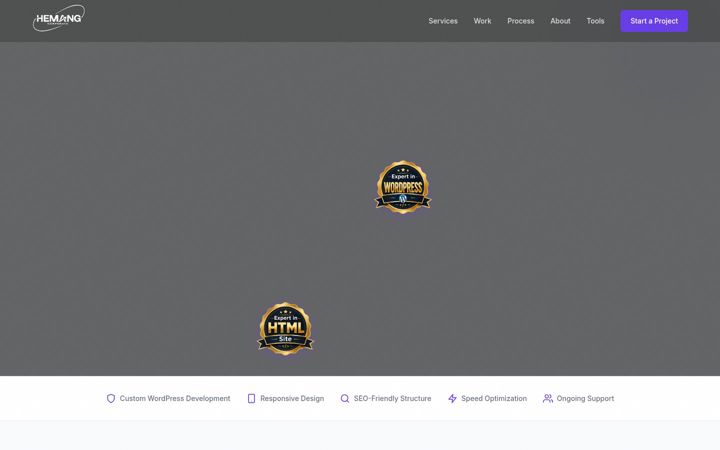Select the Speed Optimization text
The image size is (720, 450).
click(494, 399)
